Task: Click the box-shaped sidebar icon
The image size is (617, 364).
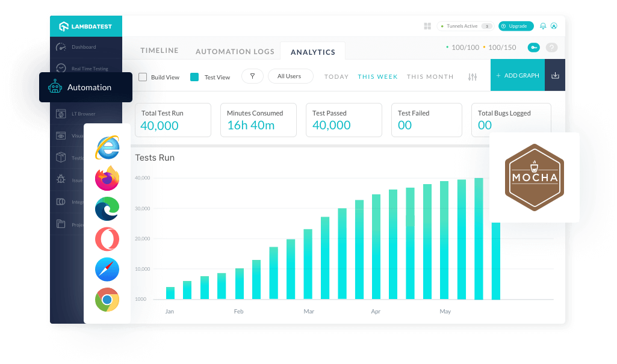Action: click(61, 157)
